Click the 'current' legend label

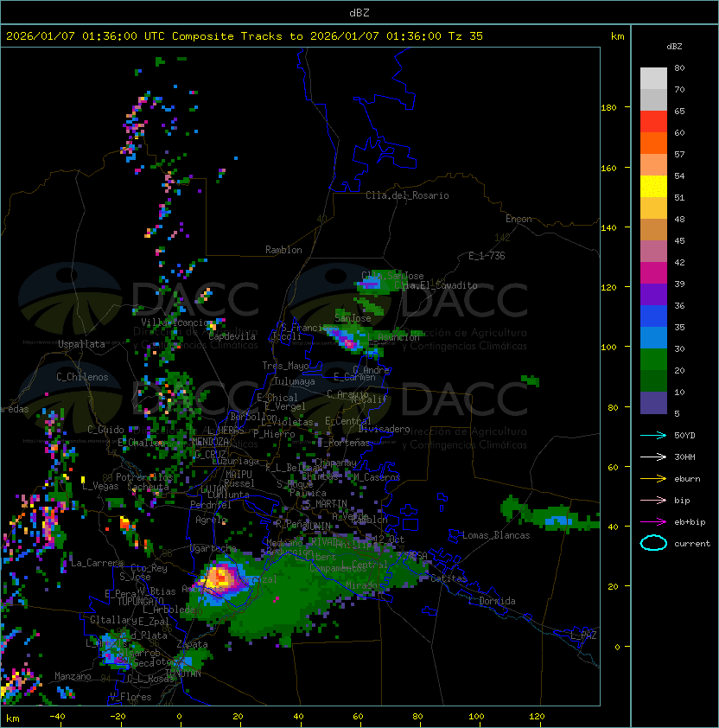point(692,543)
